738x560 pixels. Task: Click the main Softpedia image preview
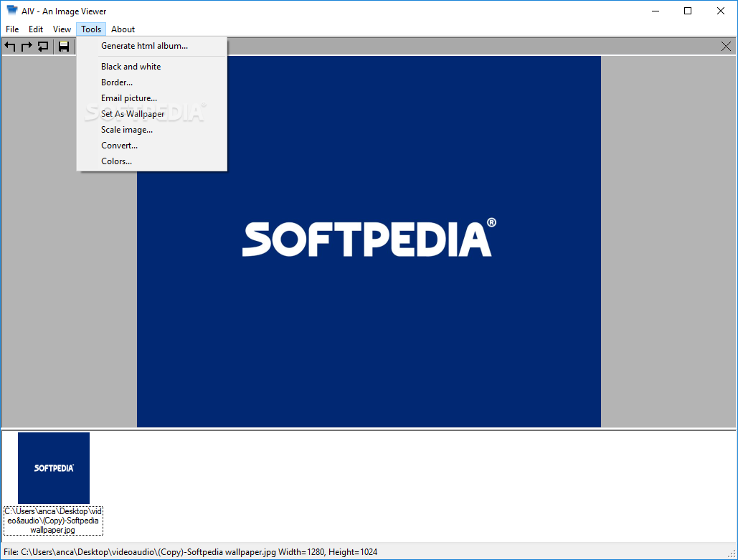coord(369,242)
